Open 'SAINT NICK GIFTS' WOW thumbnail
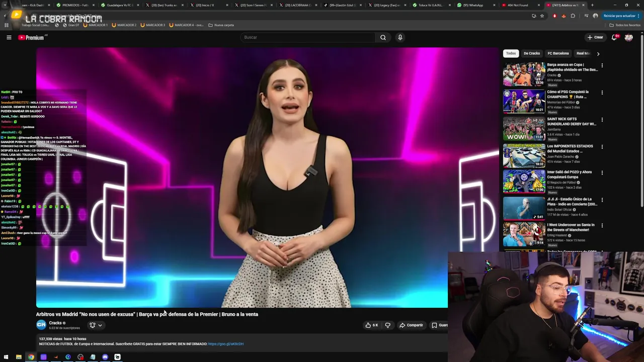 tap(524, 128)
